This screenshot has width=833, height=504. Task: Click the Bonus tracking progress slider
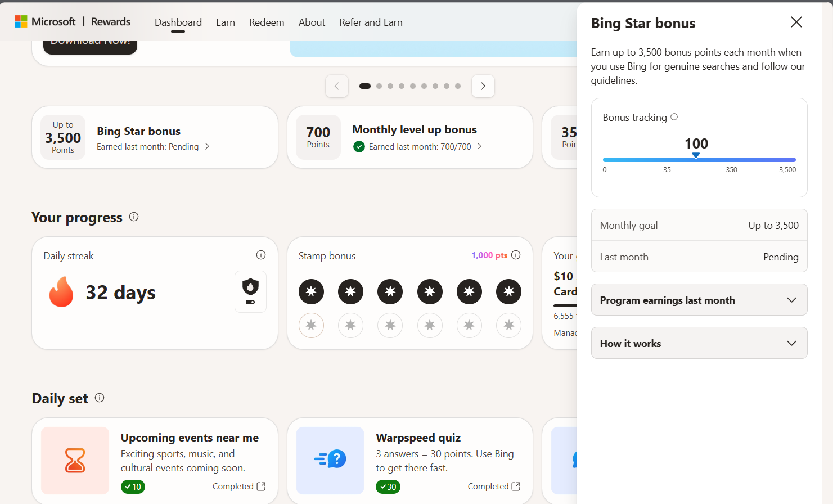[699, 160]
